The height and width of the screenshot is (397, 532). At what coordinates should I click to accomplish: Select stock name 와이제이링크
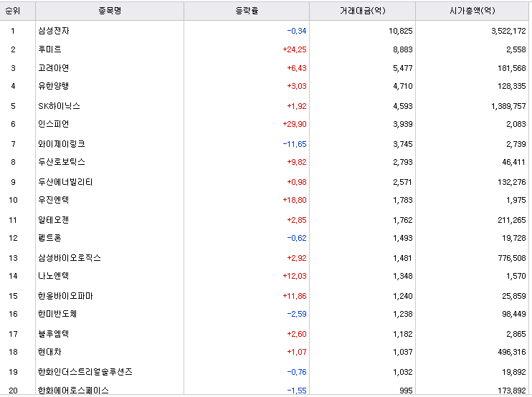pyautogui.click(x=62, y=144)
